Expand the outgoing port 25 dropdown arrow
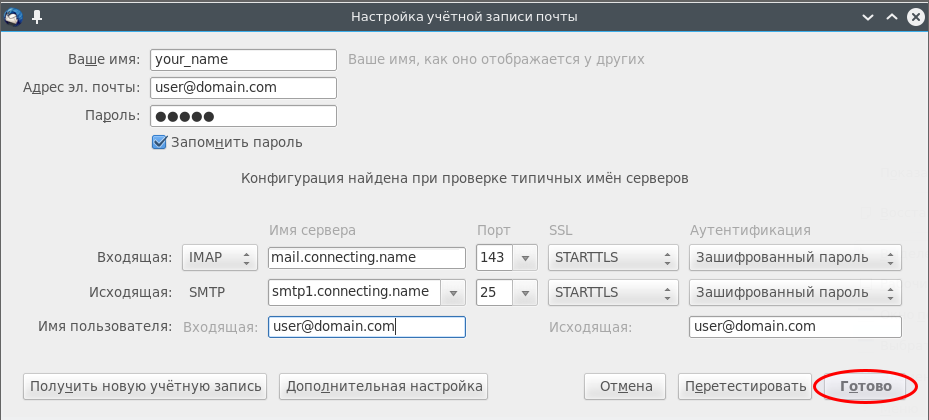 526,293
